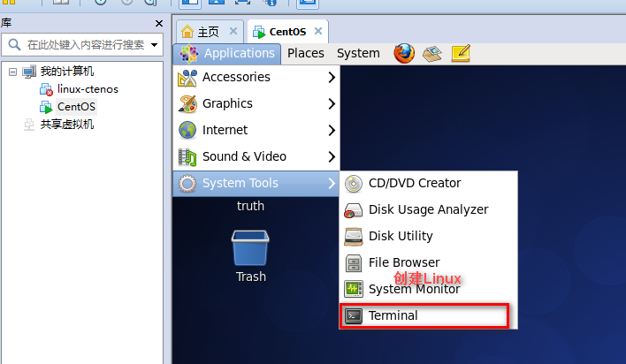
Task: Collapse the 我的计算机 tree node
Action: (12, 72)
